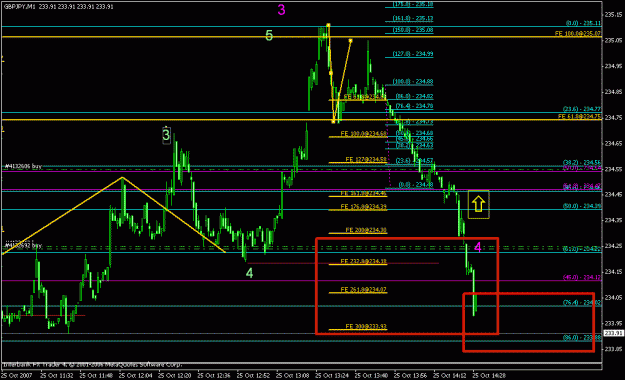Select the FE 100.0@235.07 label on the right

[x=578, y=34]
